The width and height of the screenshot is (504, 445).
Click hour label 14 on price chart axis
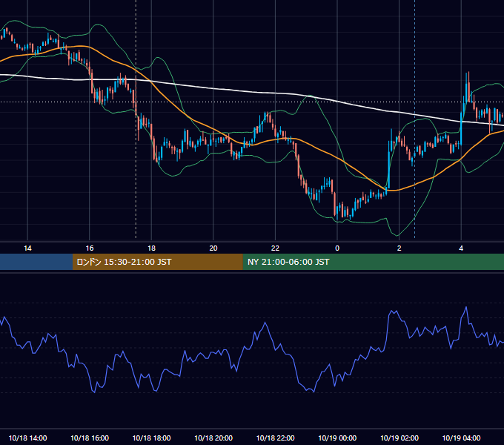(x=27, y=248)
